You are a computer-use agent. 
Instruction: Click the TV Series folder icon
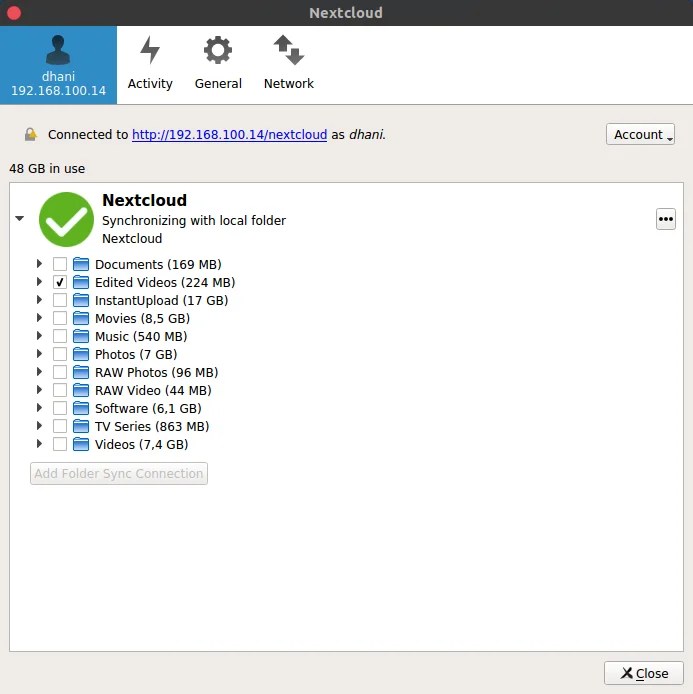[x=81, y=426]
